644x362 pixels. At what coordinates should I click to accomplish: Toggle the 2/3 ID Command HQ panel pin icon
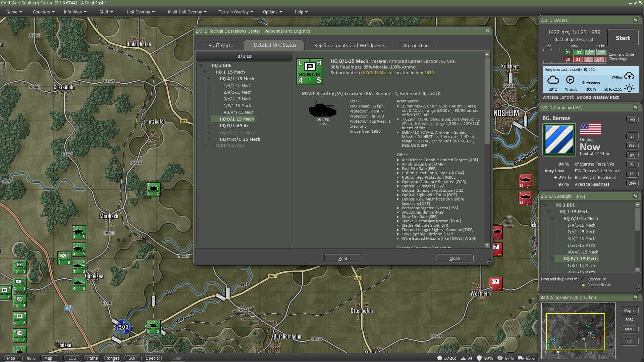pyautogui.click(x=635, y=107)
